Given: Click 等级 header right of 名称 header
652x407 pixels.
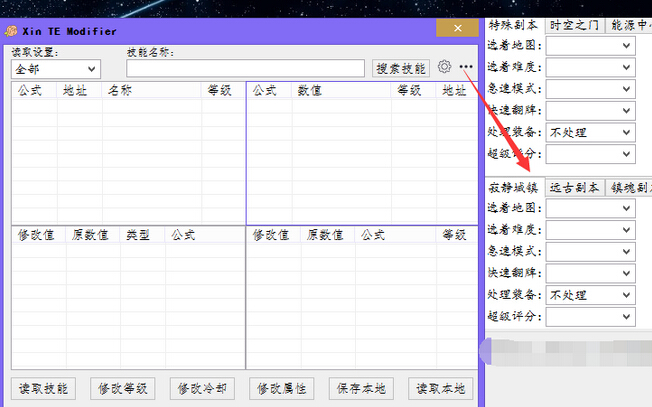Looking at the screenshot, I should pos(223,90).
